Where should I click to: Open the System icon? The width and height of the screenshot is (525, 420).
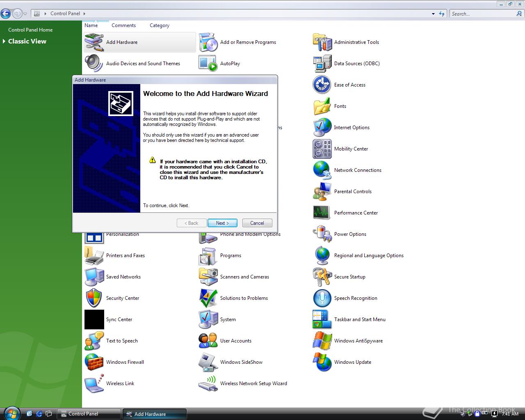(x=208, y=320)
